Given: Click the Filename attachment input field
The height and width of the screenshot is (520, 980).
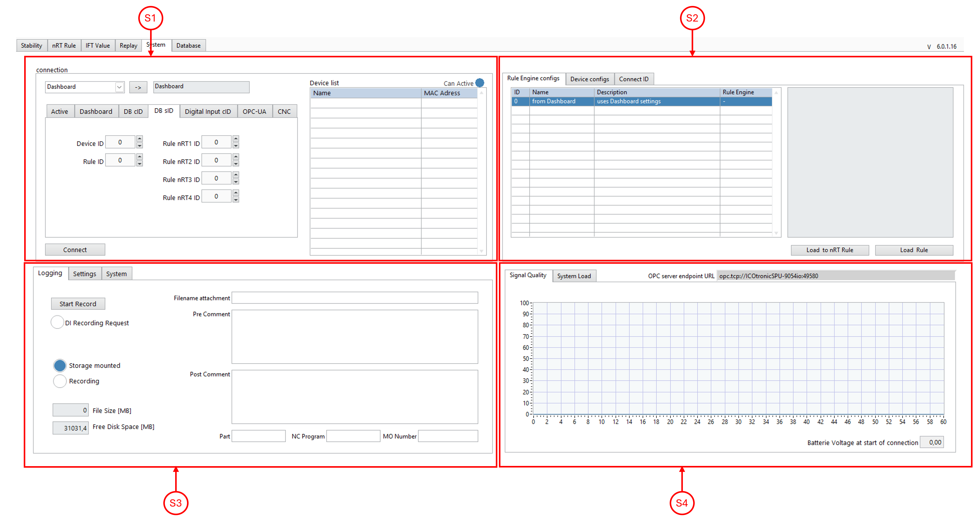Looking at the screenshot, I should point(354,298).
